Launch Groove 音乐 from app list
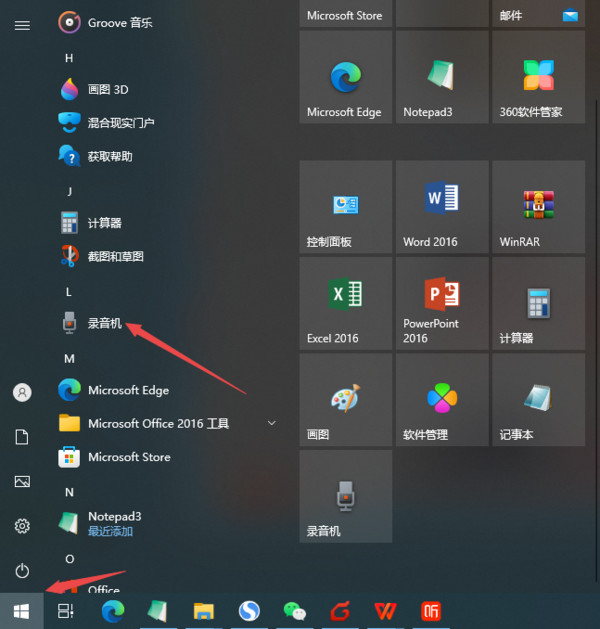The width and height of the screenshot is (600, 629). click(x=120, y=22)
